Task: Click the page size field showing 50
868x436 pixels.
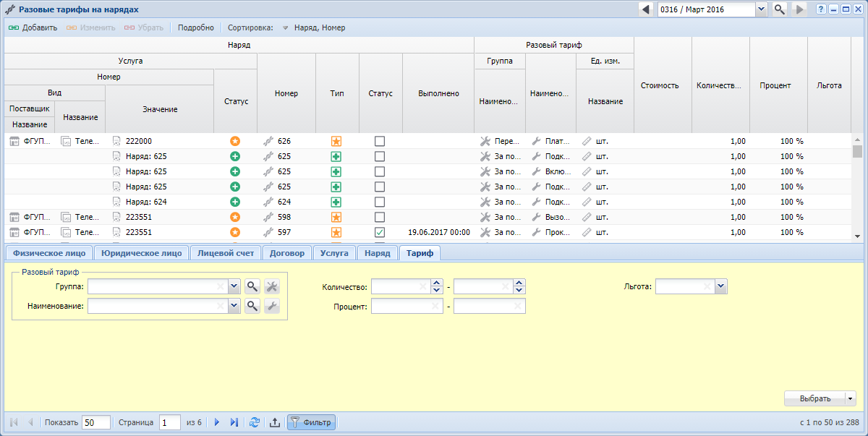Action: [96, 423]
